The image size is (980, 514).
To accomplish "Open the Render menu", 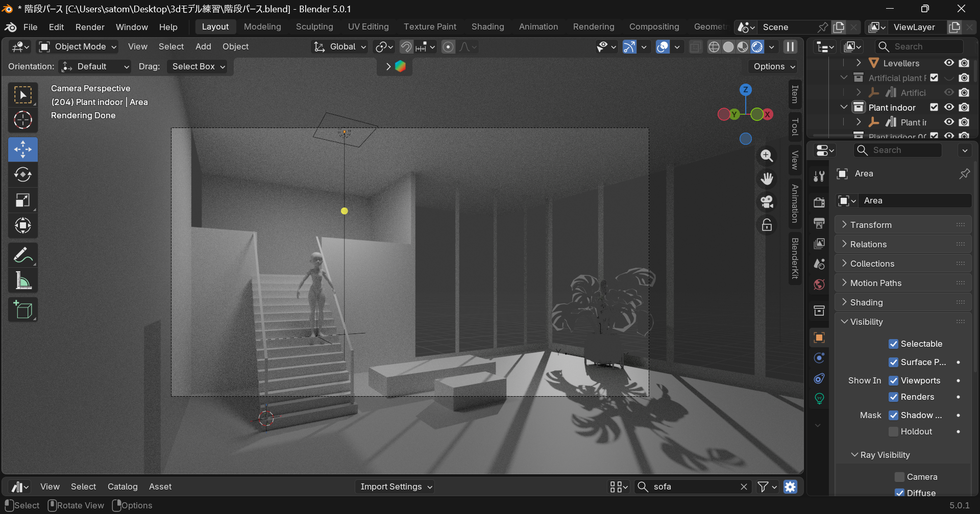I will pyautogui.click(x=90, y=27).
